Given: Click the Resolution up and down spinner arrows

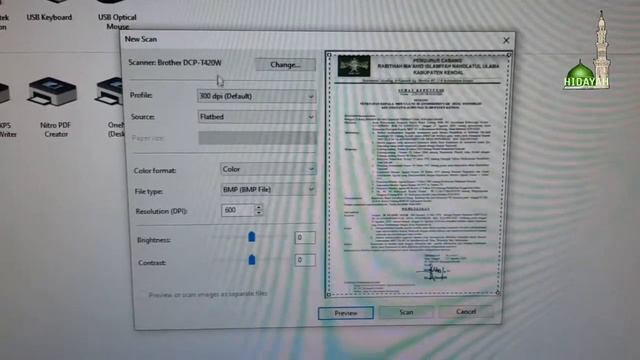Looking at the screenshot, I should [x=259, y=210].
